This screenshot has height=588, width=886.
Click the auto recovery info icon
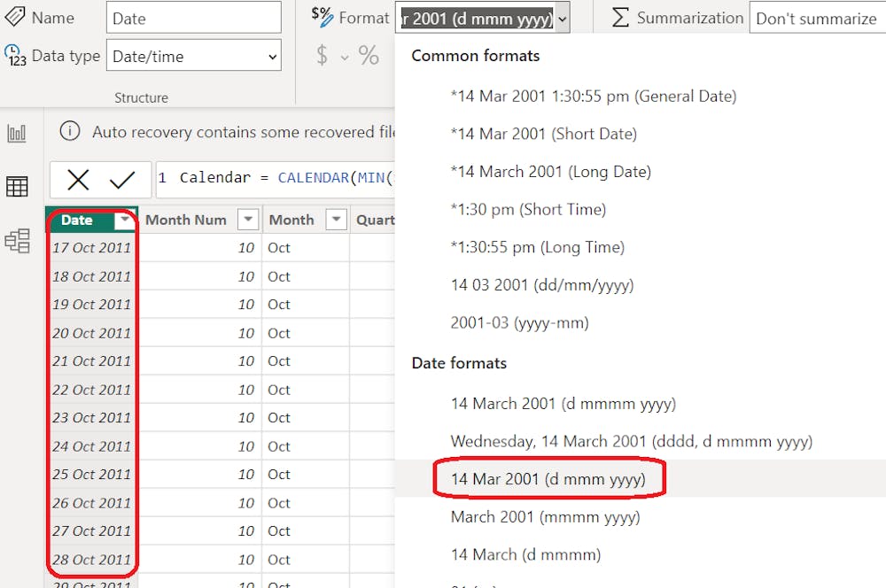[x=70, y=132]
